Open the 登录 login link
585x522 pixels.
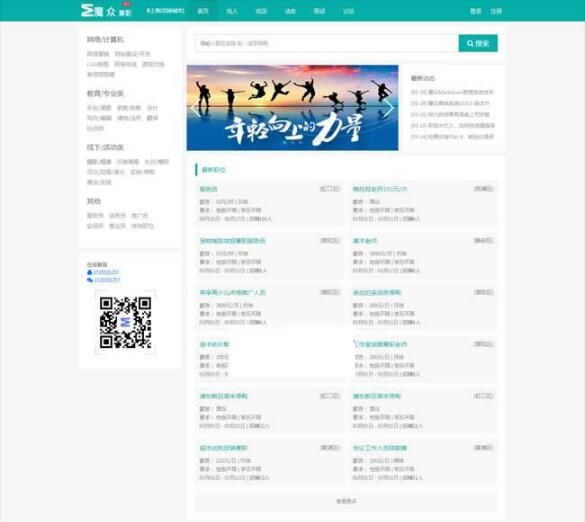[476, 11]
